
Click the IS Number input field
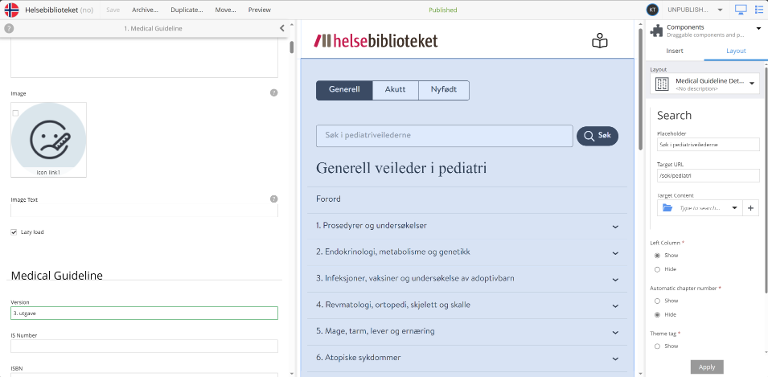coord(144,346)
